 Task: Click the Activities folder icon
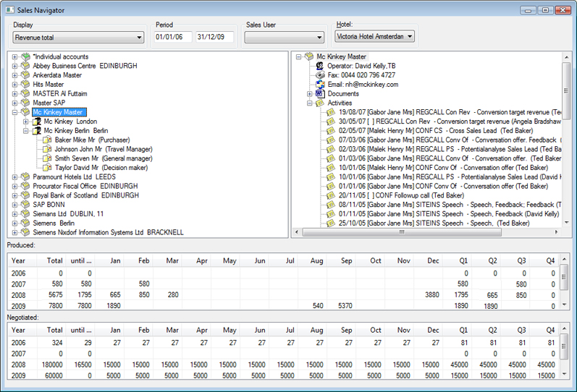click(x=320, y=103)
